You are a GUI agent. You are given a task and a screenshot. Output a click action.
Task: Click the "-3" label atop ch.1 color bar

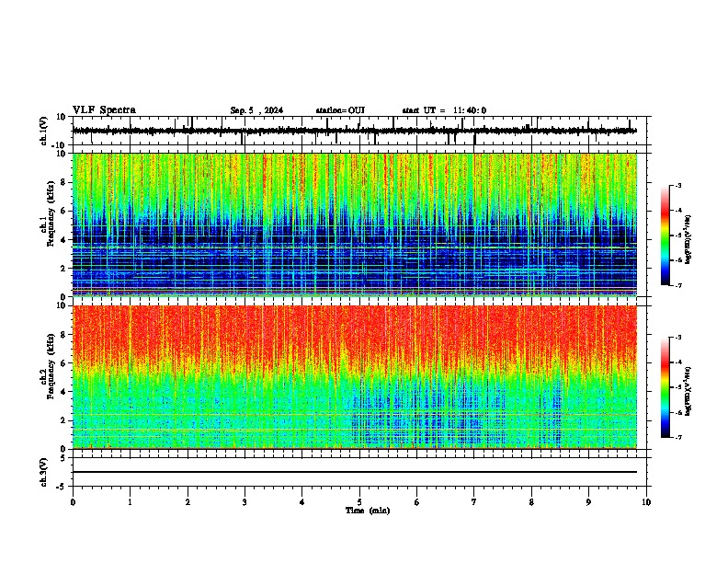point(677,185)
